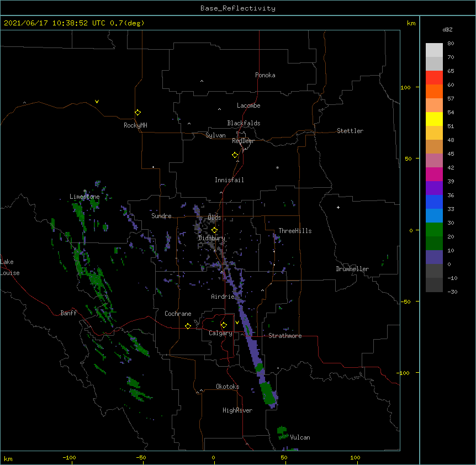Screen dimensions: 476x465
Task: Click the Lake Louise label
Action: point(10,267)
